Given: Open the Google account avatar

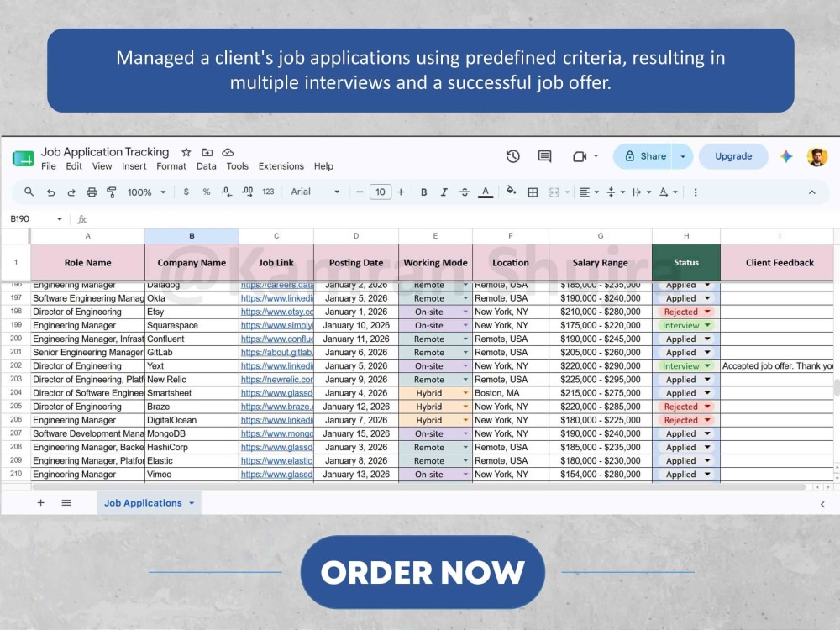Looking at the screenshot, I should (x=817, y=157).
